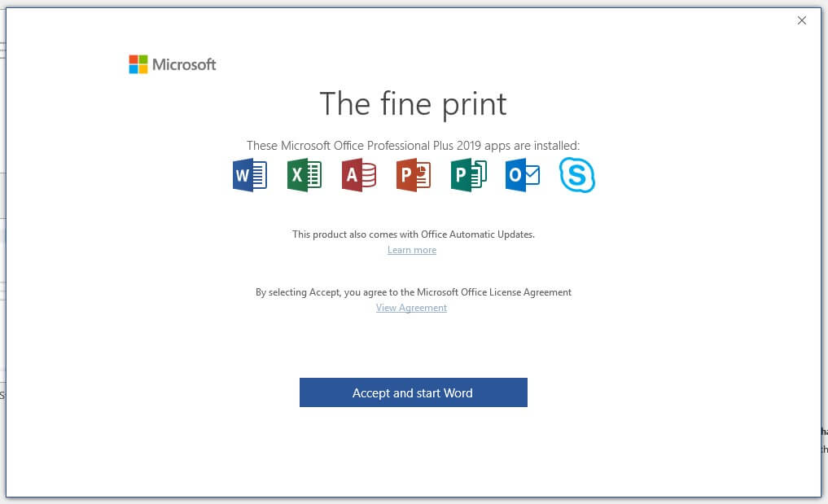Click the License Agreement sentence
Viewport: 828px width, 504px height.
point(414,292)
